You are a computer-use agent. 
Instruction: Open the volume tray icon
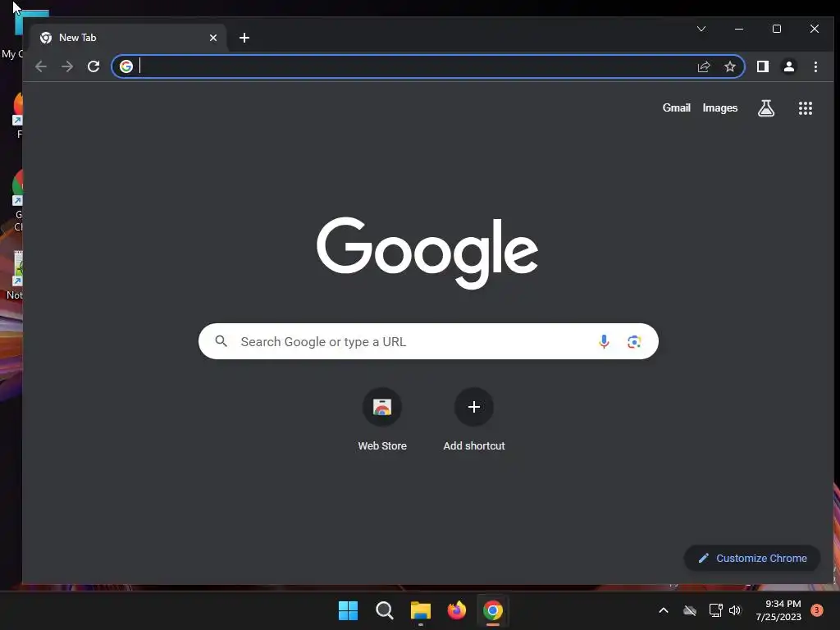coord(735,610)
